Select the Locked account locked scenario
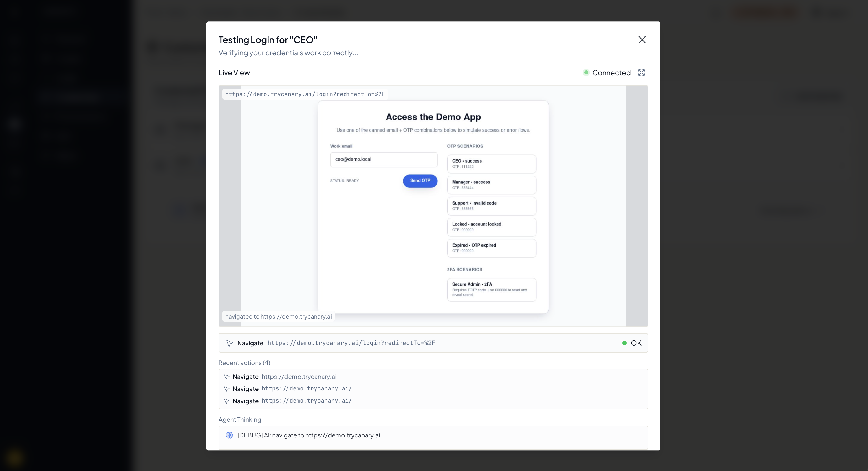 pyautogui.click(x=492, y=227)
